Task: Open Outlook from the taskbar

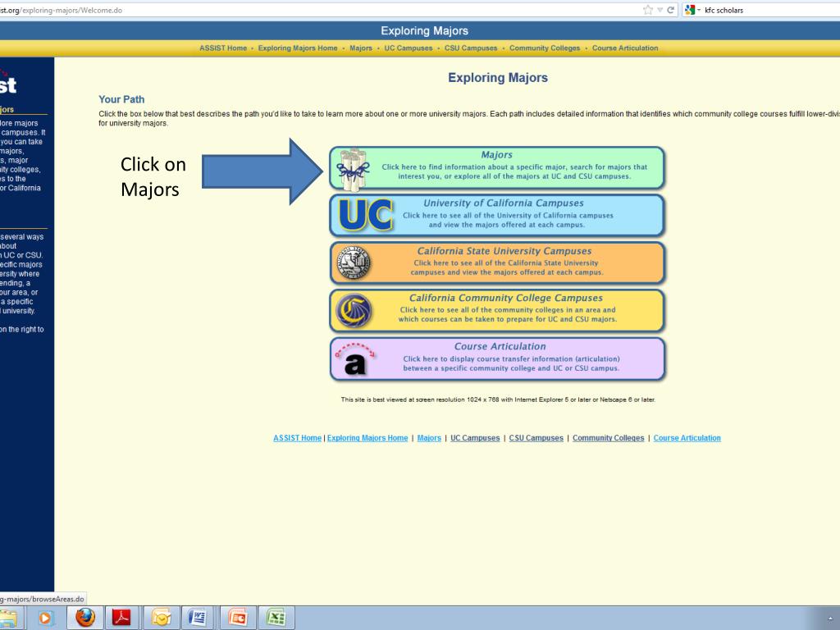Action: coord(161,618)
